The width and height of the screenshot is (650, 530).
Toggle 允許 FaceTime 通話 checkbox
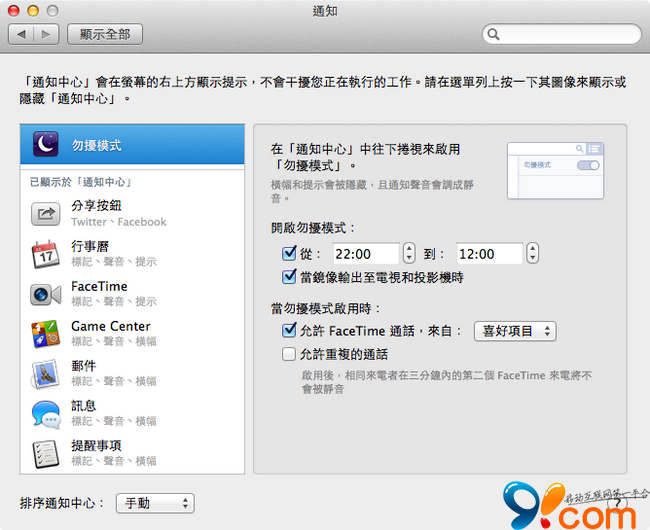(289, 330)
